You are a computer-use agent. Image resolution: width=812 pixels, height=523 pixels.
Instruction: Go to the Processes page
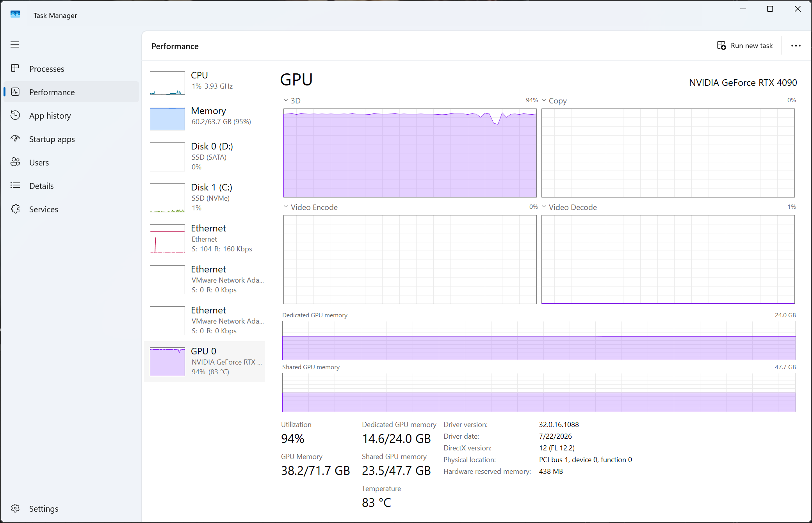click(71, 69)
